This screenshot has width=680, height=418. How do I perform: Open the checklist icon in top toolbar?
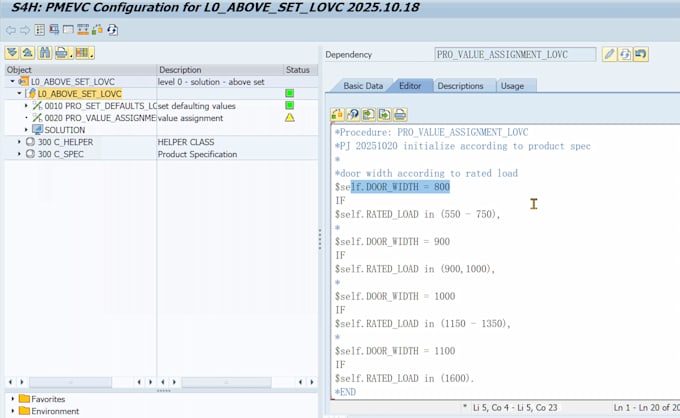[x=40, y=30]
